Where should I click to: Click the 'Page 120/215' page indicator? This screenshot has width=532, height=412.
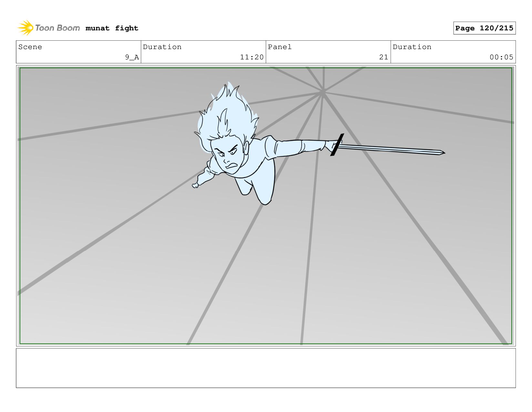484,28
